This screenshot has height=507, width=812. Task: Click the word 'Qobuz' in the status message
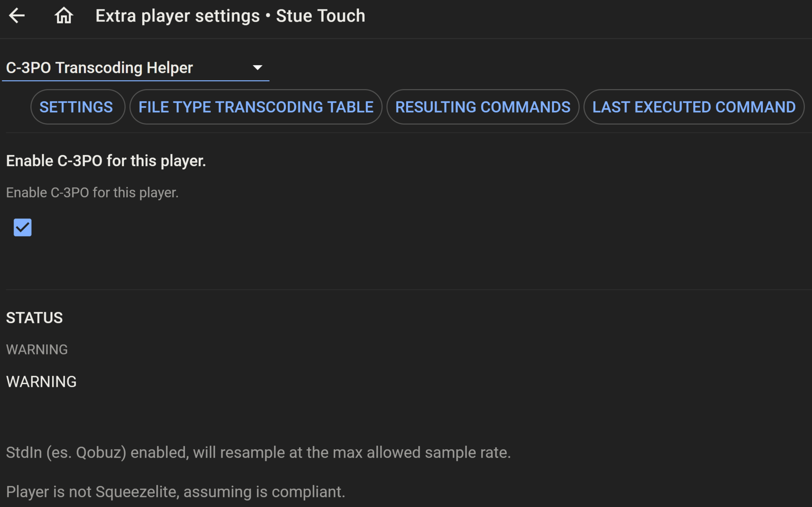point(100,453)
